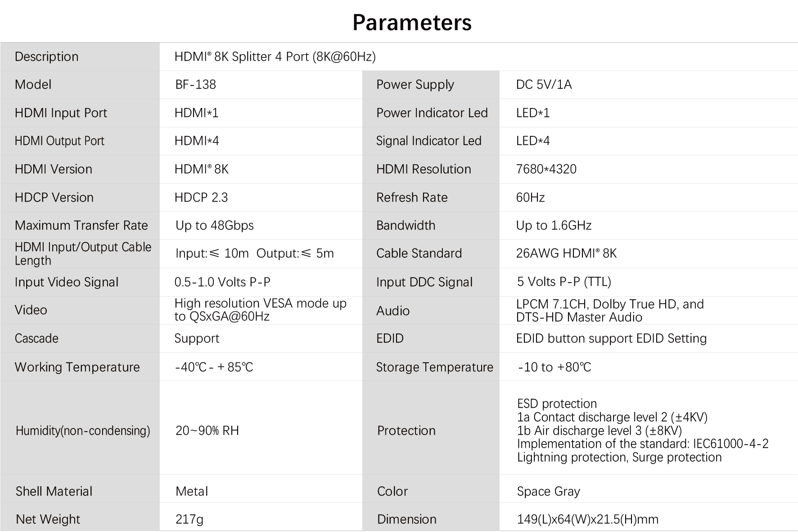
Task: Select the 26AWG HDMI 8K cable standard
Action: [x=566, y=253]
